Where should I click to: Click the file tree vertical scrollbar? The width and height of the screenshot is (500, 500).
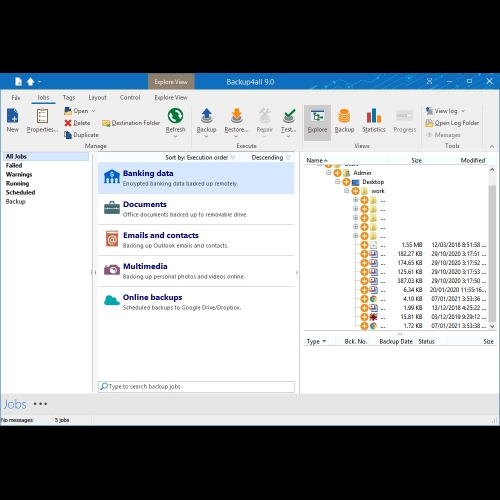pyautogui.click(x=492, y=248)
